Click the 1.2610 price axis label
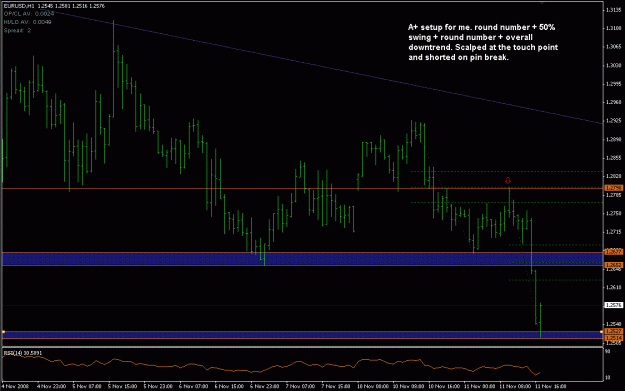Screen dimensions: 625x391 click(x=613, y=287)
